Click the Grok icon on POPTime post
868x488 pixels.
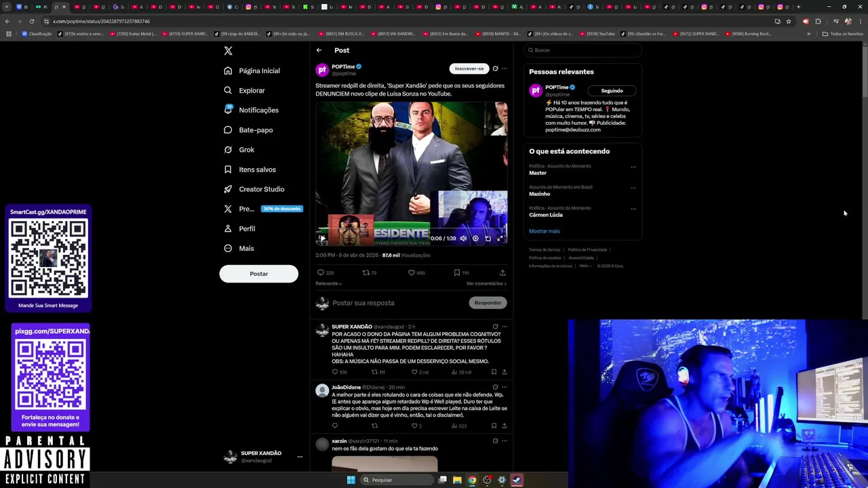point(495,68)
